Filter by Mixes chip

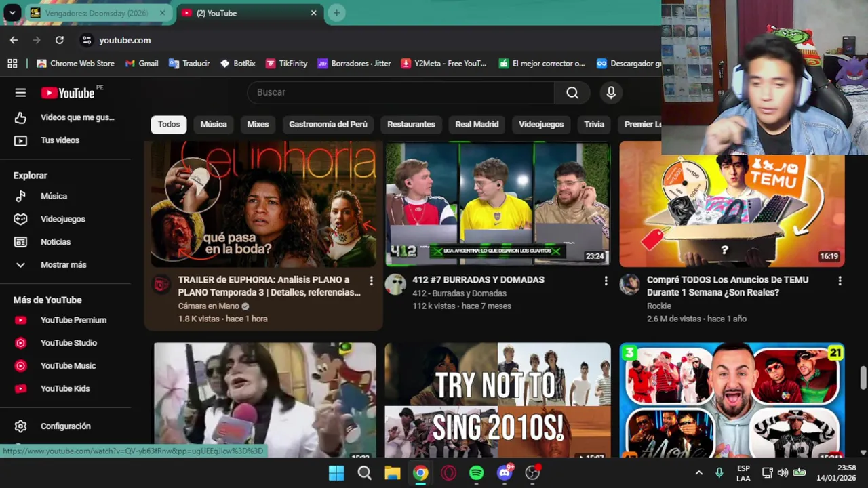pyautogui.click(x=258, y=125)
